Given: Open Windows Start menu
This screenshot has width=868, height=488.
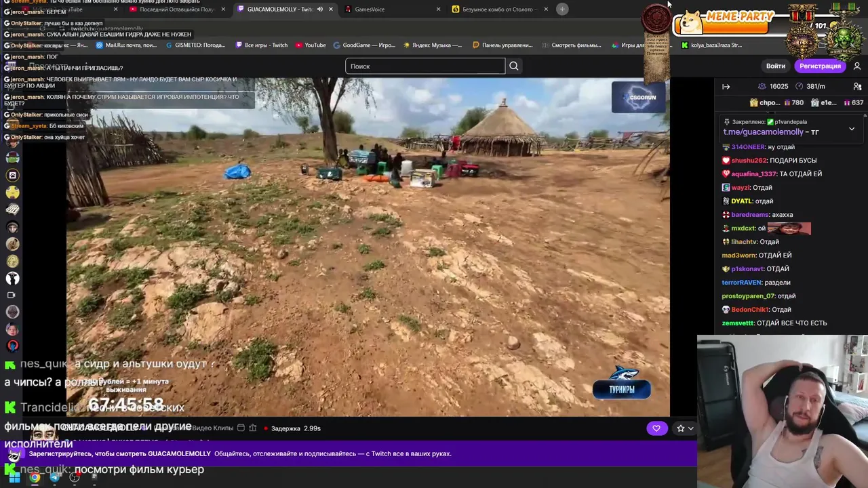Looking at the screenshot, I should (x=14, y=477).
